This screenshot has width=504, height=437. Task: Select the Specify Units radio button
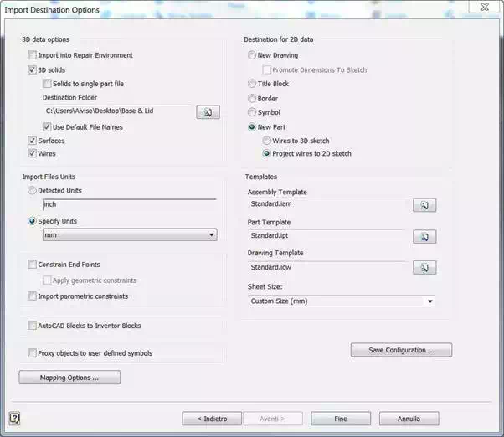click(x=32, y=221)
